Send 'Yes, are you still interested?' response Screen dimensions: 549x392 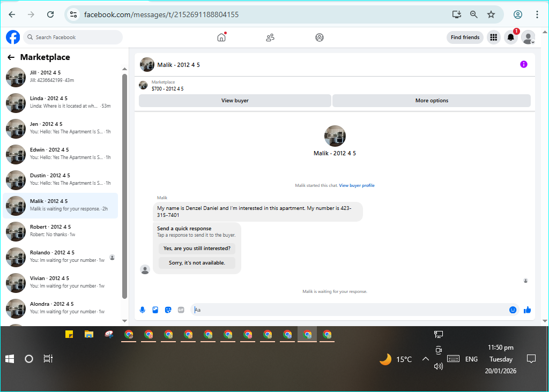197,248
